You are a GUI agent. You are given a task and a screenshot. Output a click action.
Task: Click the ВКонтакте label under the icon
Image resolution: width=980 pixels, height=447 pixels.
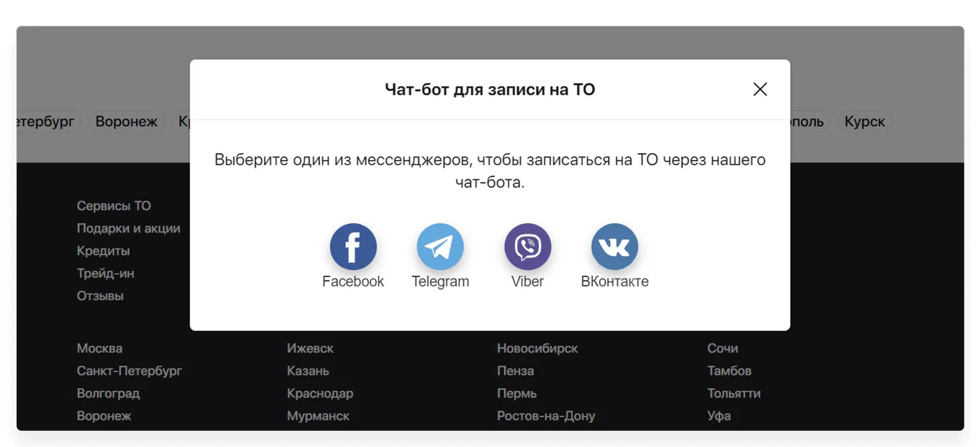pos(615,281)
